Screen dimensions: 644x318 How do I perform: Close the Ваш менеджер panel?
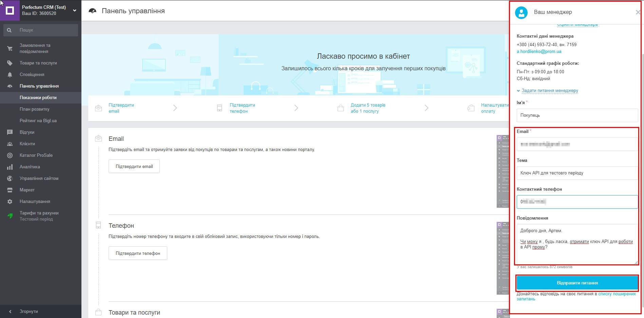point(638,13)
